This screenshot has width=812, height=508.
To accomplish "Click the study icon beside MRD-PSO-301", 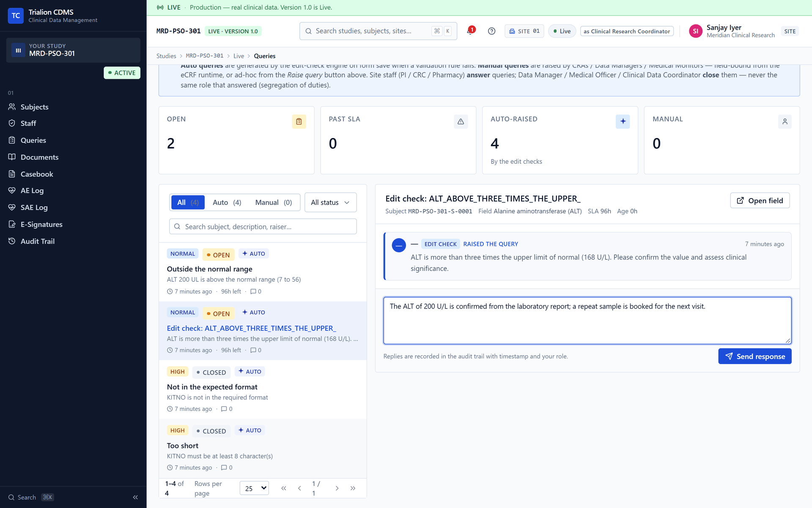I will [x=18, y=50].
